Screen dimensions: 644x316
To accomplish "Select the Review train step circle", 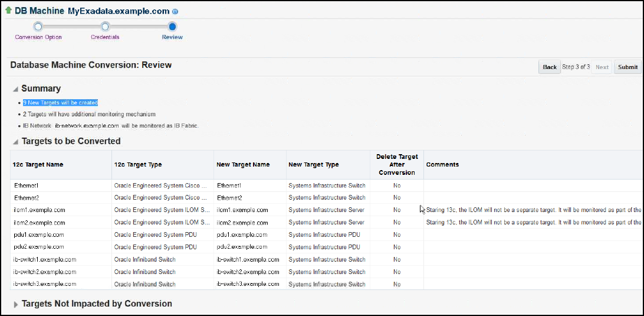I will [172, 27].
